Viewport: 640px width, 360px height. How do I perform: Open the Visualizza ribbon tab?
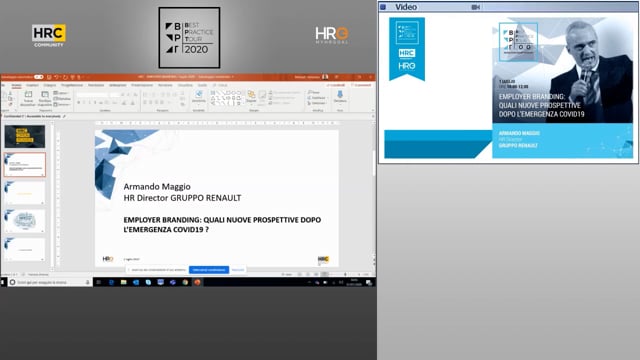[x=185, y=85]
